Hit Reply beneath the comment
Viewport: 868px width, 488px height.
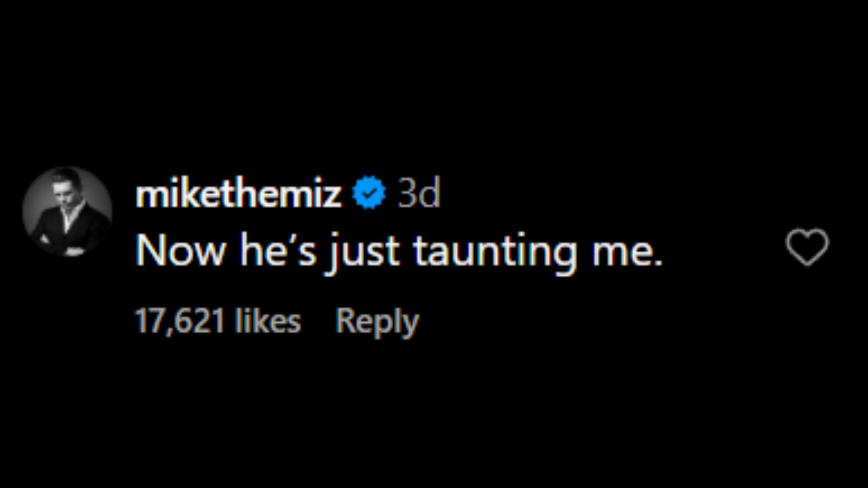(377, 321)
